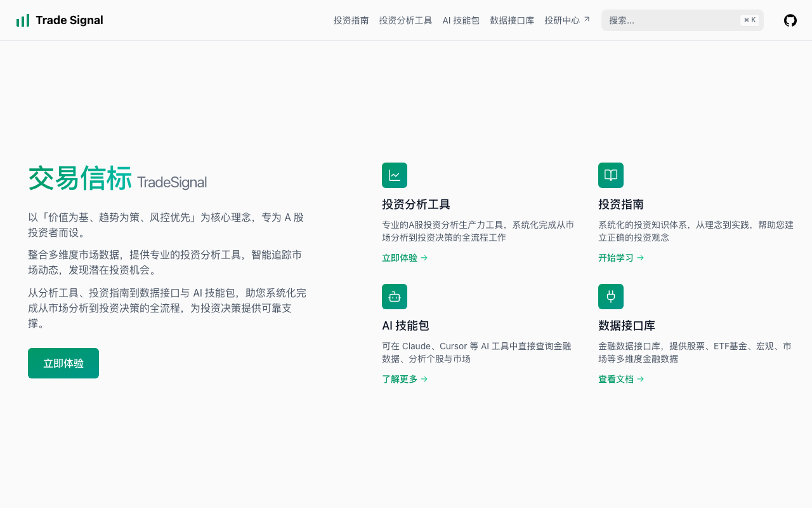The width and height of the screenshot is (812, 508).
Task: Click the description 系统化的投资知识体系
Action: click(696, 231)
